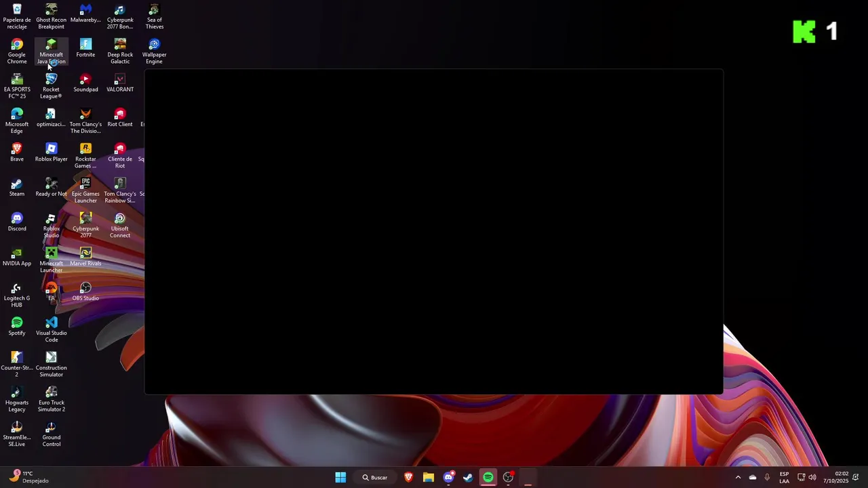Screen dimensions: 868x488
Task: Click the Soundpad desktop icon
Action: (x=85, y=83)
